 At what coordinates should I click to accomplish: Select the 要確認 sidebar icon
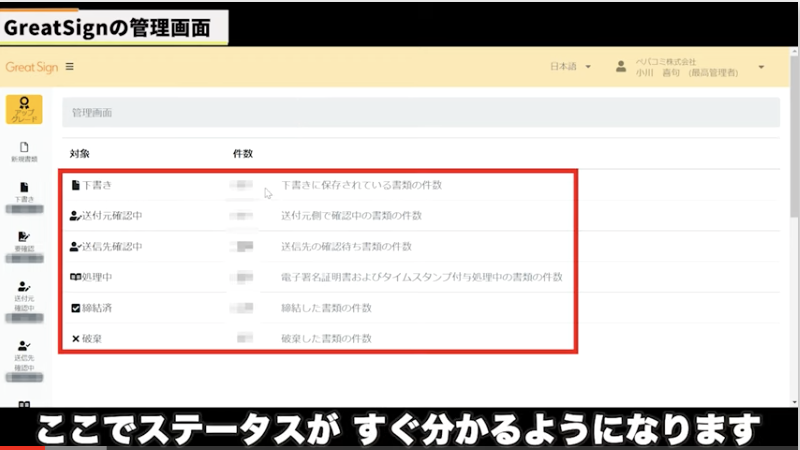[x=24, y=240]
